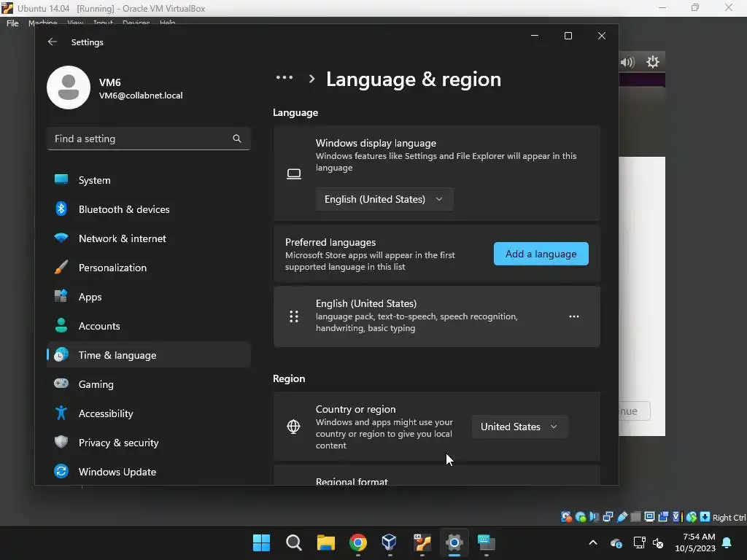Click the VirtualBox optical disk indicator
The height and width of the screenshot is (560, 747).
(x=580, y=517)
